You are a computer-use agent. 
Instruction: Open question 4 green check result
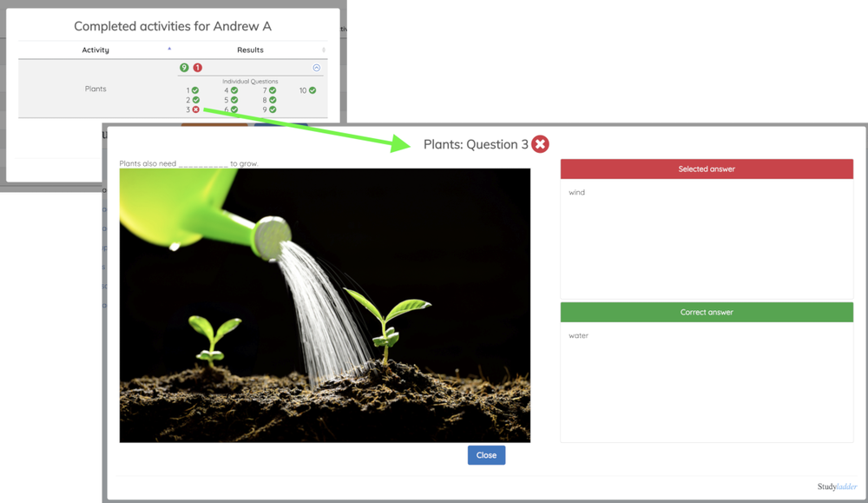pos(234,90)
